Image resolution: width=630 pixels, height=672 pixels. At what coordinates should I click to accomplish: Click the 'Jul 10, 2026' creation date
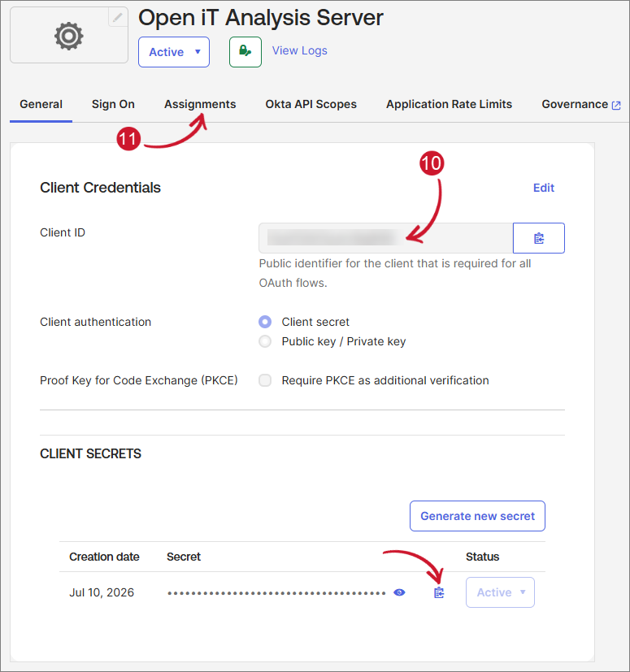pyautogui.click(x=102, y=592)
